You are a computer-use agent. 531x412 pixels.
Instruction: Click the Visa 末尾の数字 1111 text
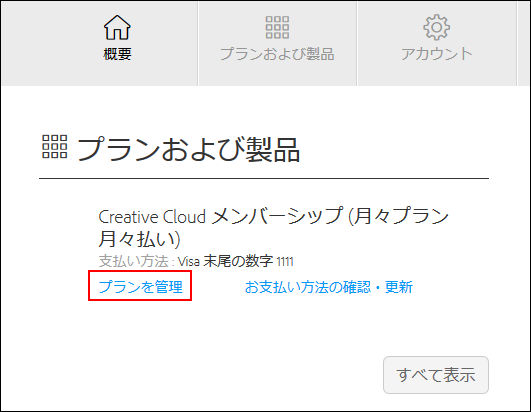(x=236, y=261)
